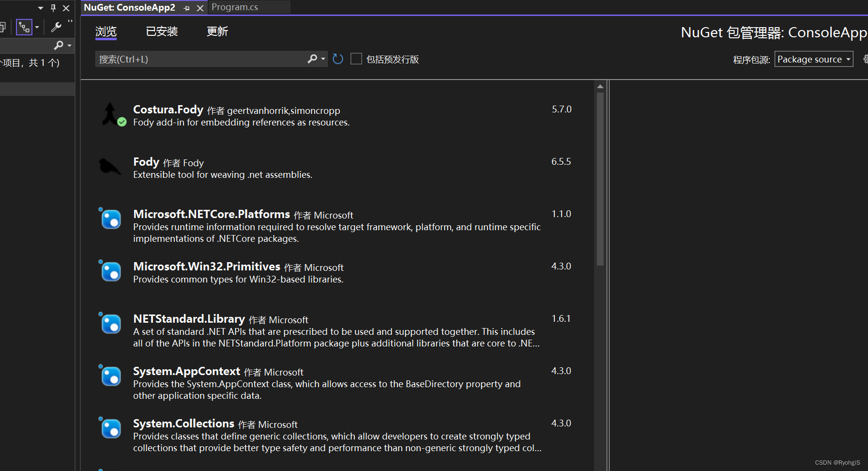Viewport: 868px width, 471px height.
Task: Pin the NuGet: ConsoleApp2 tab
Action: pyautogui.click(x=187, y=8)
